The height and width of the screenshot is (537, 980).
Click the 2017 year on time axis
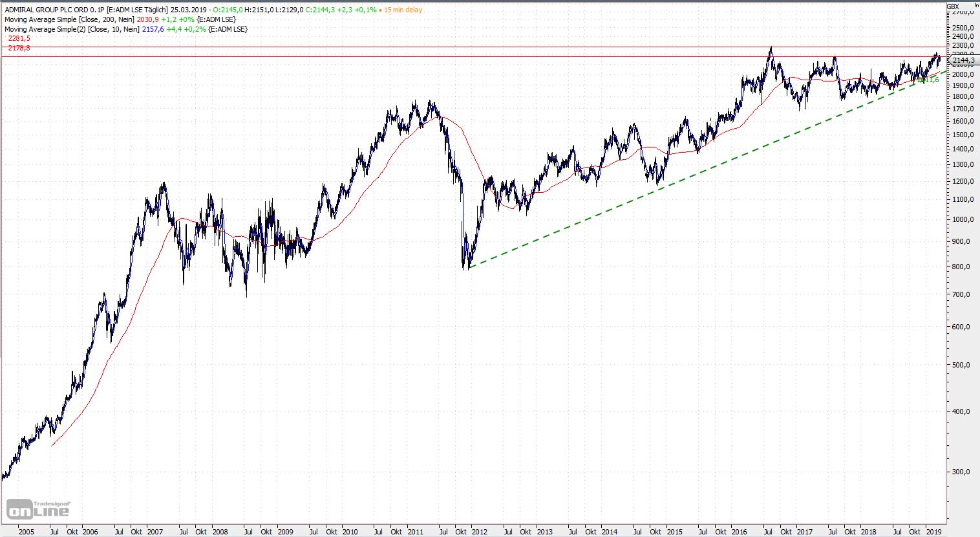804,532
